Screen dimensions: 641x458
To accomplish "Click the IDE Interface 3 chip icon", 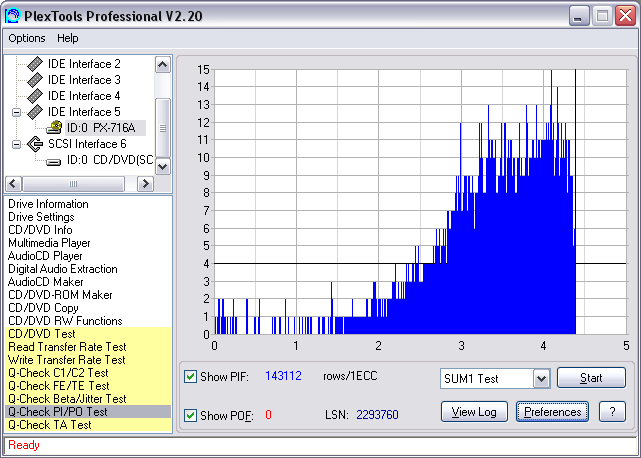I will tap(35, 80).
